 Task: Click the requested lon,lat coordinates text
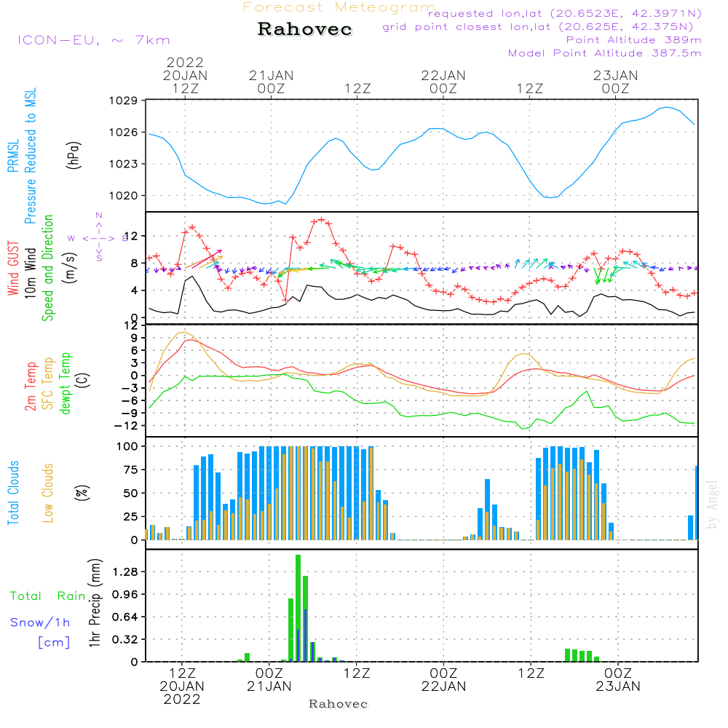click(564, 13)
